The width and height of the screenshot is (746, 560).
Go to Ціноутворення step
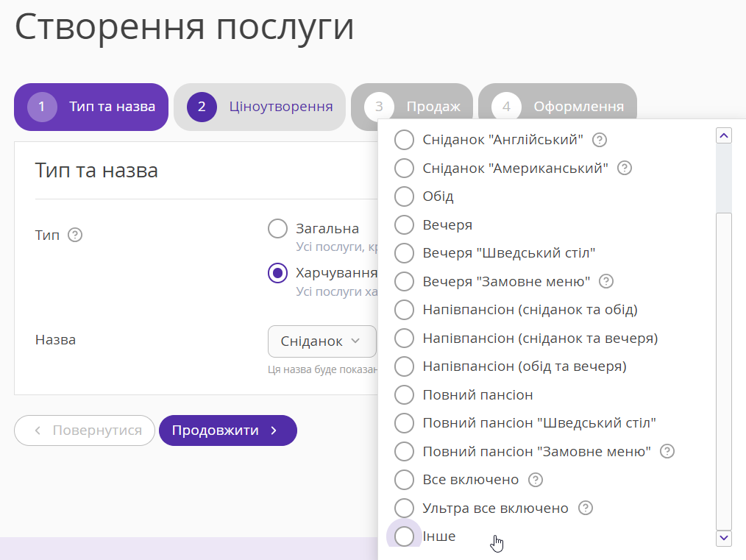260,107
